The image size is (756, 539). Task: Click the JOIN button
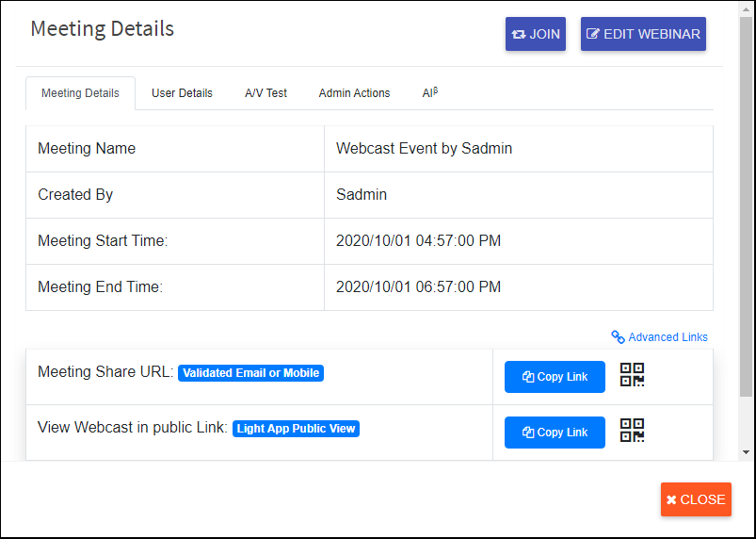[x=535, y=34]
